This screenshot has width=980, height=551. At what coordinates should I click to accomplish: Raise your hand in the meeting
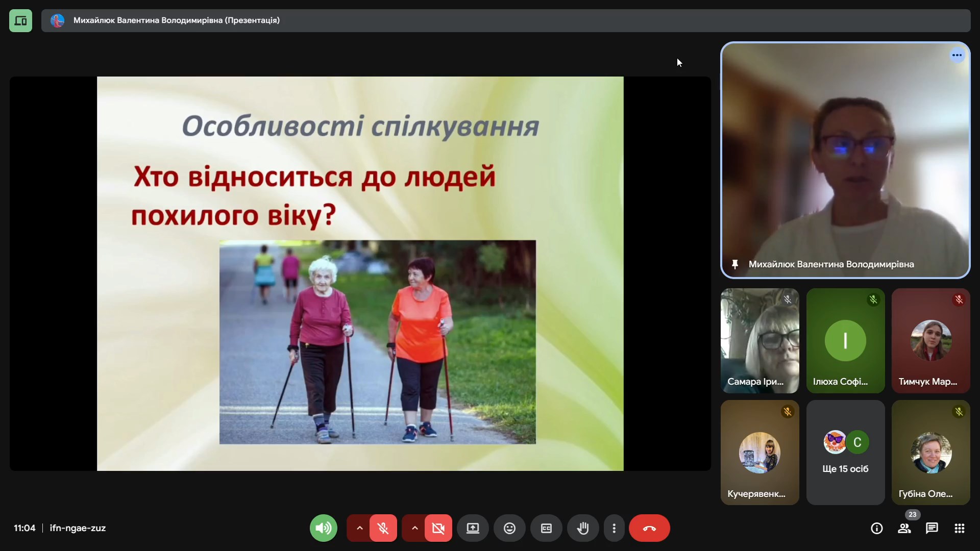click(583, 528)
